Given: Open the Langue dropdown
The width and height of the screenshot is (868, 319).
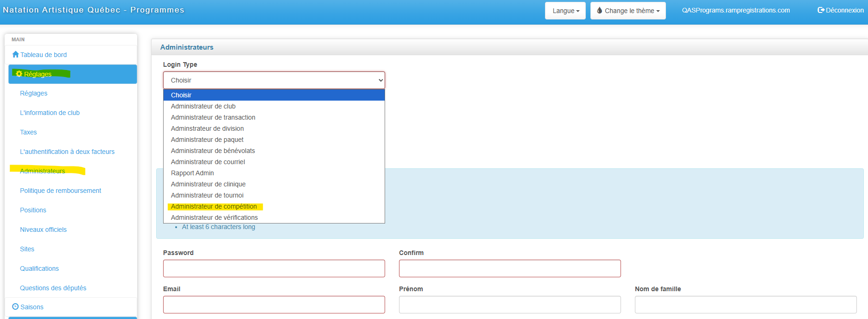Looking at the screenshot, I should (x=565, y=11).
